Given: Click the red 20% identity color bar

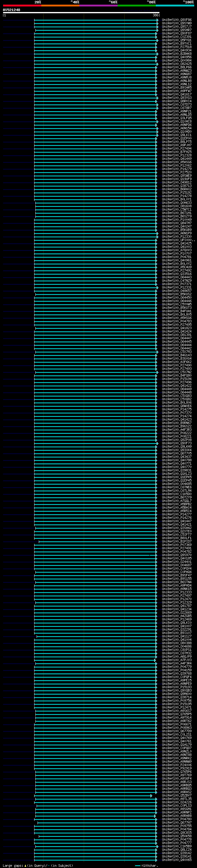Looking at the screenshot, I should [x=22, y=6].
